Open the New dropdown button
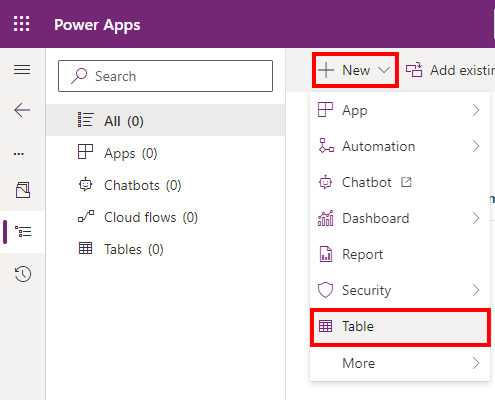Screen dimensions: 495x400 355,70
